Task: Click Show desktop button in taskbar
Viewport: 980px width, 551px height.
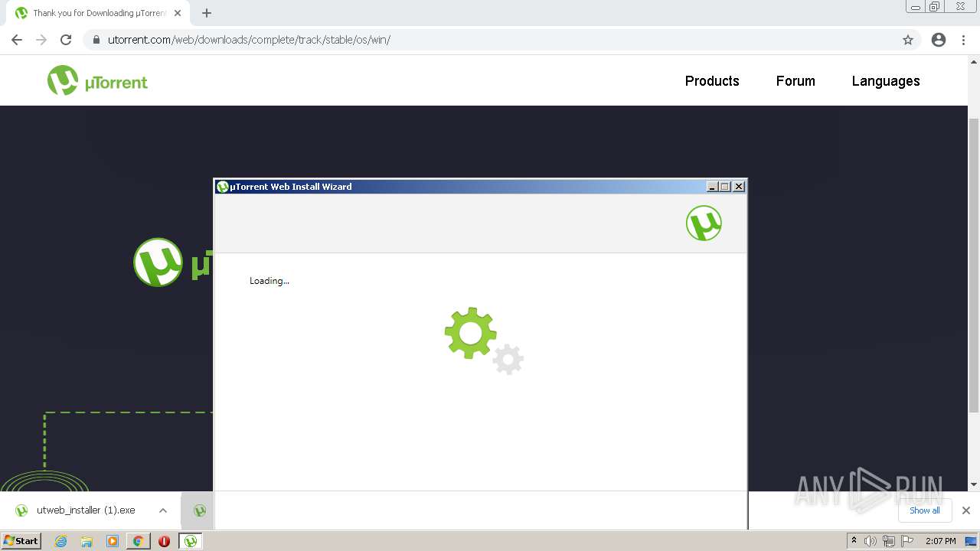Action: pyautogui.click(x=971, y=541)
